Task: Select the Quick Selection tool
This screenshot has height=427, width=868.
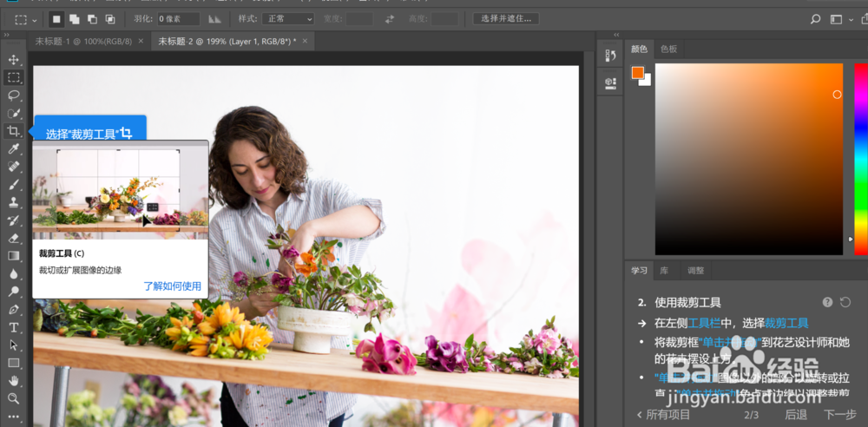Action: click(13, 114)
